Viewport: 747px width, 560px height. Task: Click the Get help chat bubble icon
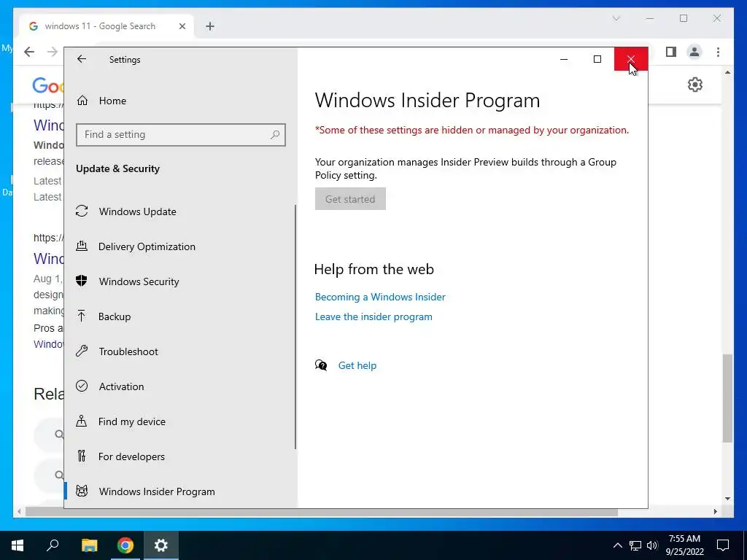[321, 365]
